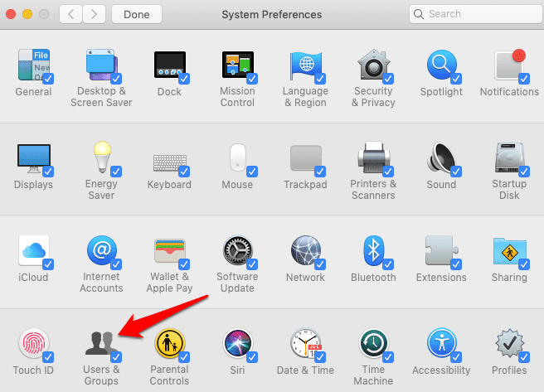Open Startup Disk drive icon
Screen dimensions: 544x392
click(510, 157)
